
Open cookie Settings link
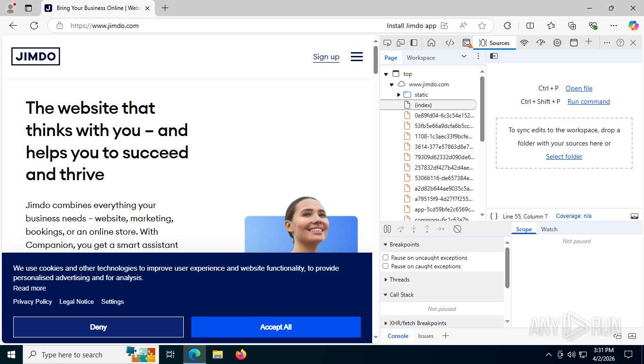click(x=112, y=301)
